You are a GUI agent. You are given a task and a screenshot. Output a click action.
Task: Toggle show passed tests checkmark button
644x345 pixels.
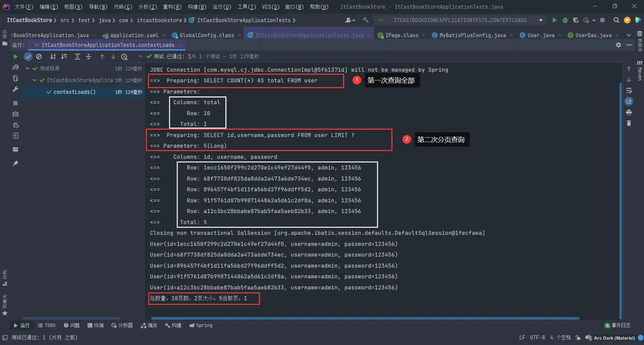pyautogui.click(x=28, y=57)
